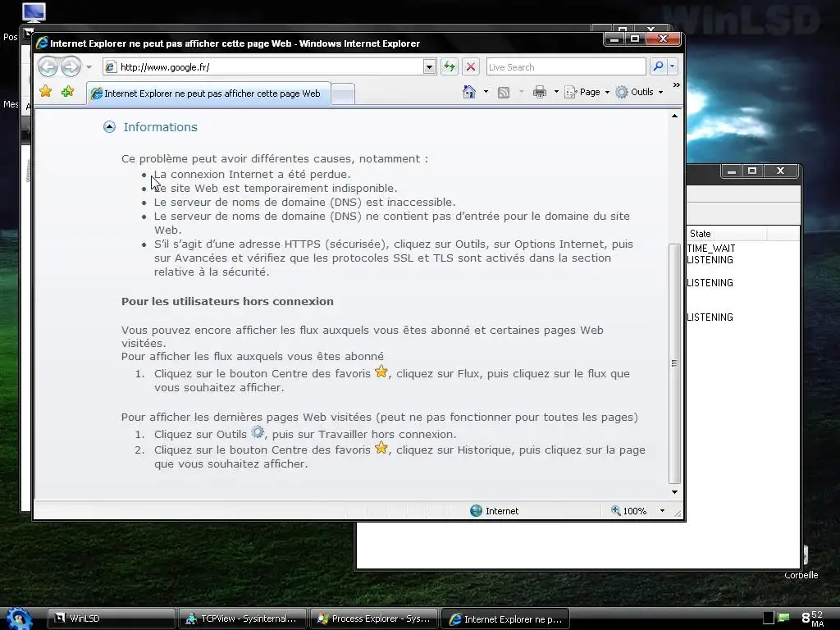840x630 pixels.
Task: Stop loading with the red X
Action: click(470, 67)
